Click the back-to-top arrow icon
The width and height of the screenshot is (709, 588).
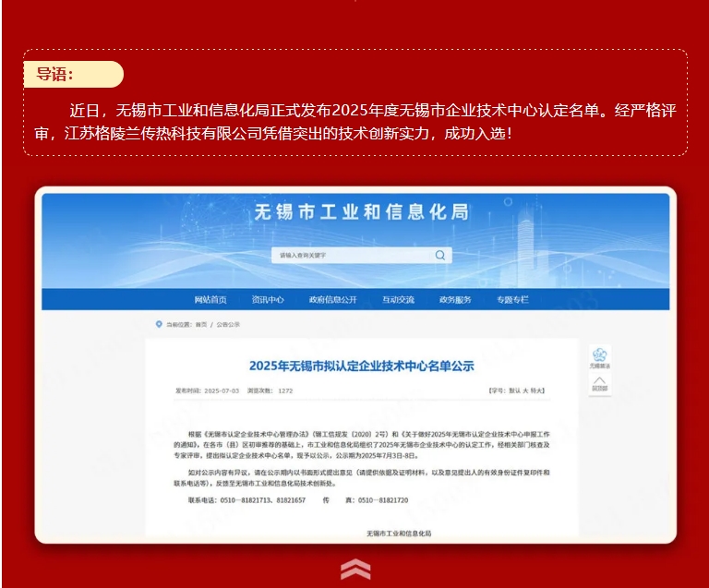599,384
